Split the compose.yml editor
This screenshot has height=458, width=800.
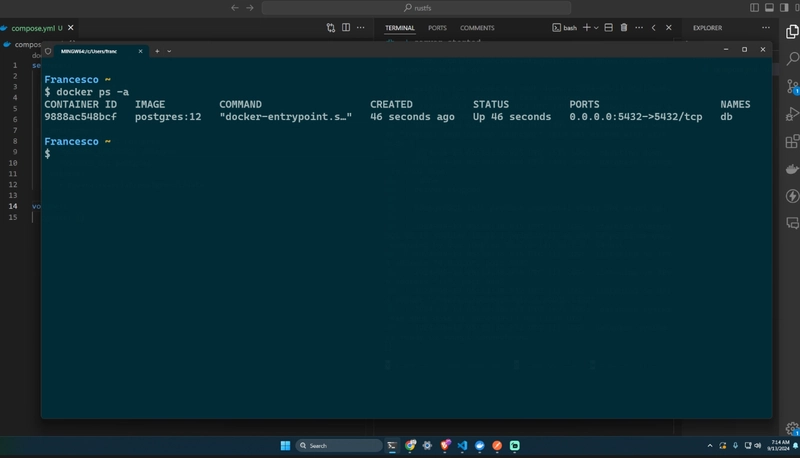point(346,28)
